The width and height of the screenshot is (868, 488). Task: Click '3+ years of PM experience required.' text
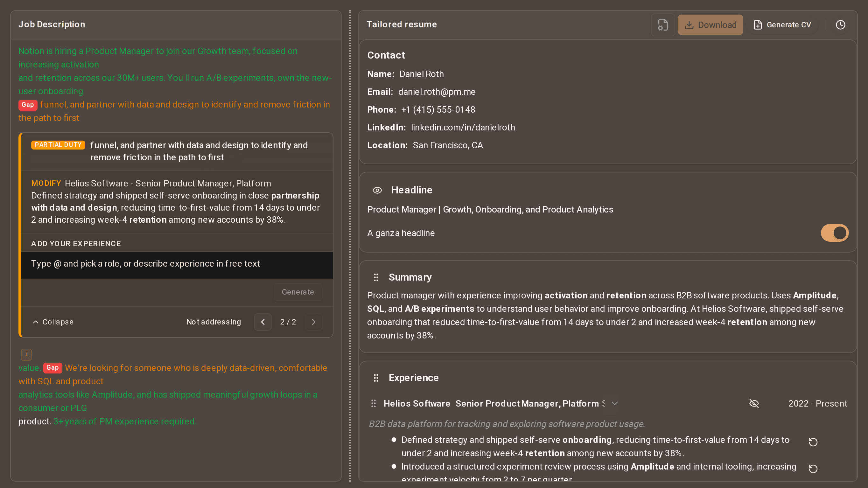125,421
